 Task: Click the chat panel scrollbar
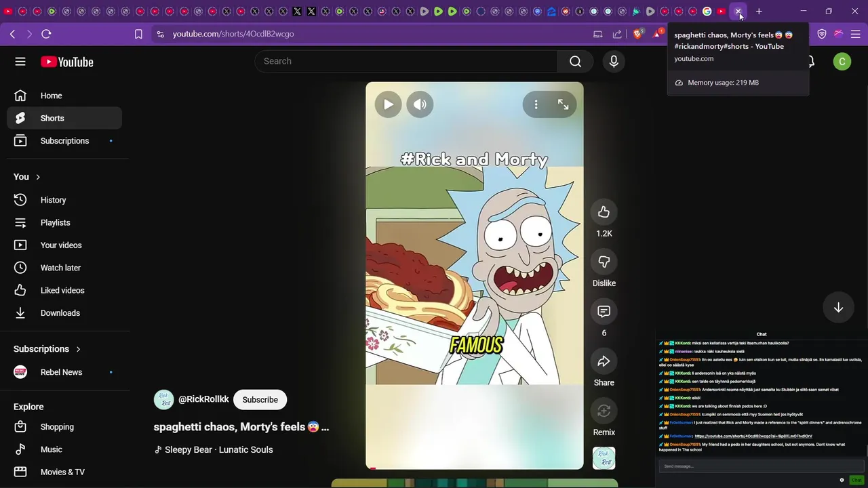tap(866, 451)
